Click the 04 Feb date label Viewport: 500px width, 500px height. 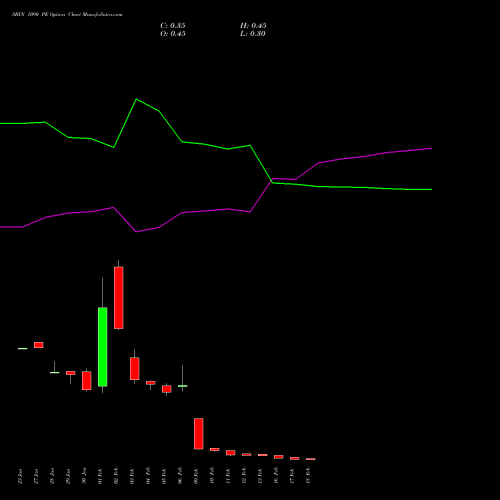click(x=148, y=476)
